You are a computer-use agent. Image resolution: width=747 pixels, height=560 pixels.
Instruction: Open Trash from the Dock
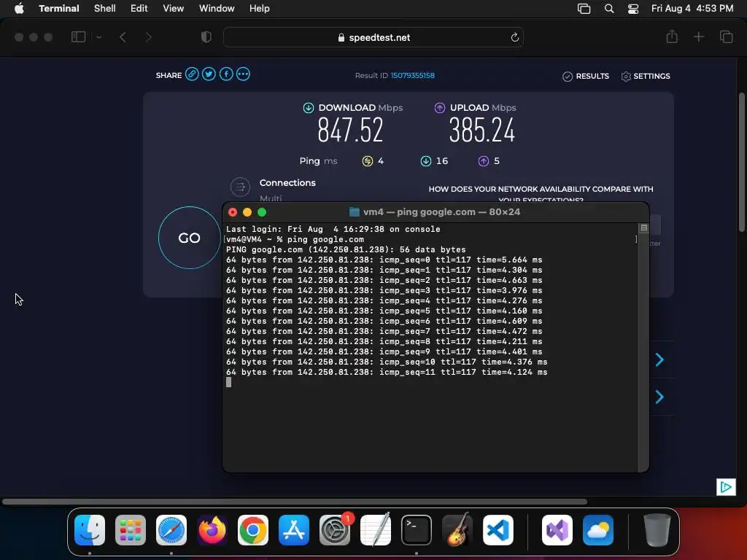click(x=657, y=530)
